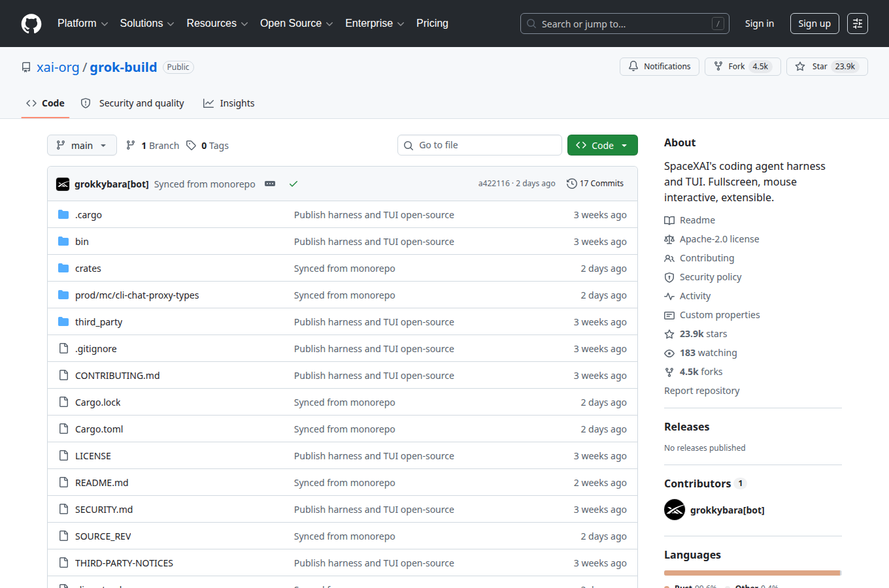The image size is (889, 588).
Task: Open the crates folder
Action: coord(88,269)
